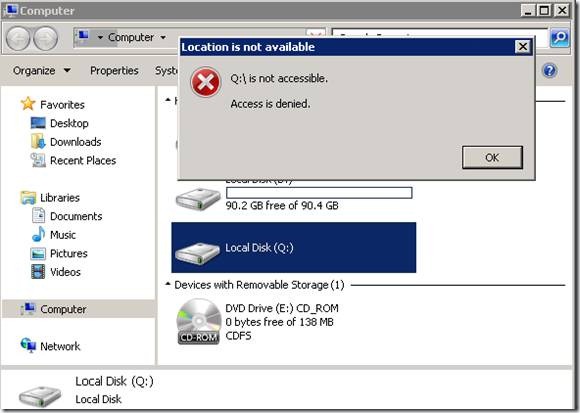Click the Libraries folder icon

click(28, 197)
